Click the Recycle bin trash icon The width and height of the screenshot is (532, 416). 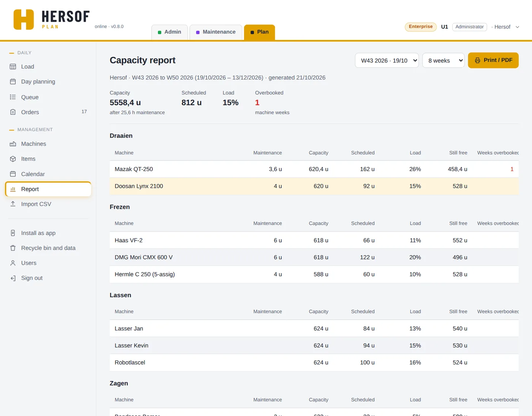tap(13, 248)
